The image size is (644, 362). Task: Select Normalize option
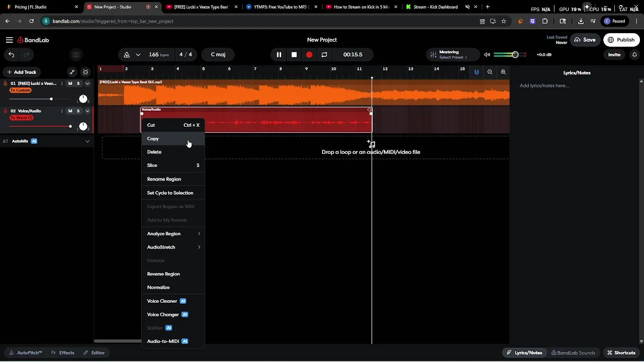pyautogui.click(x=173, y=288)
